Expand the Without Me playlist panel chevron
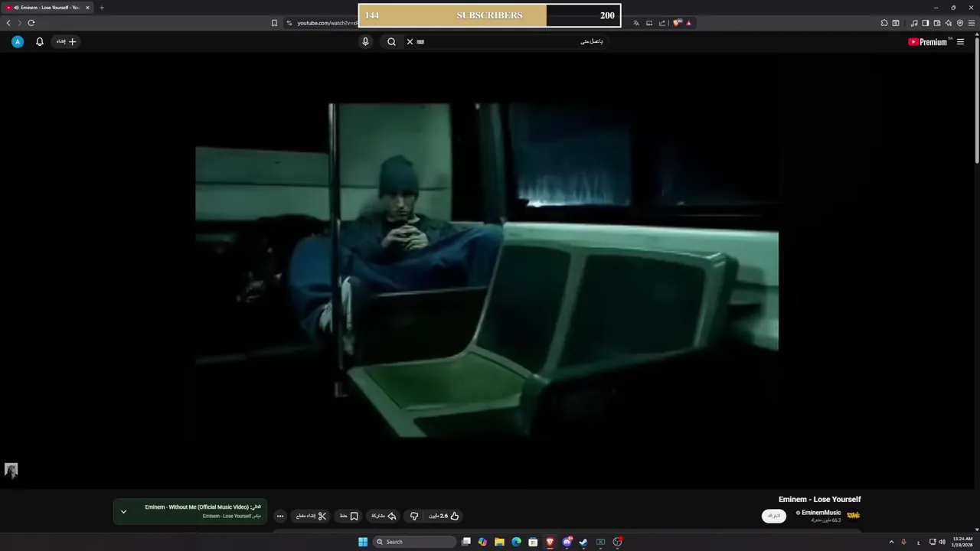 pos(123,512)
